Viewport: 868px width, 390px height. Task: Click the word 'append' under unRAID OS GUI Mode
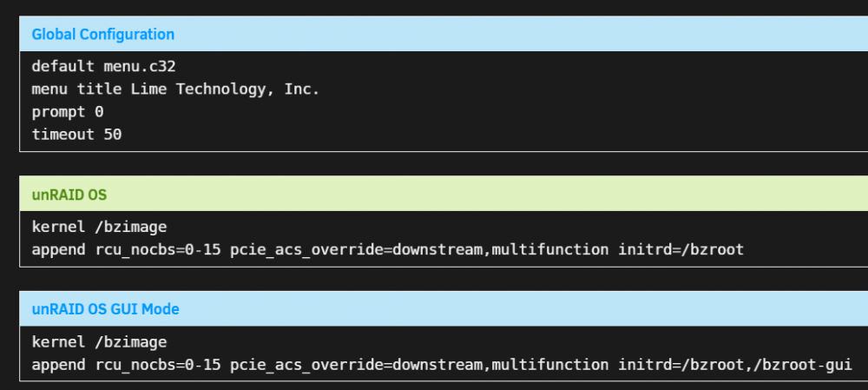pos(59,365)
